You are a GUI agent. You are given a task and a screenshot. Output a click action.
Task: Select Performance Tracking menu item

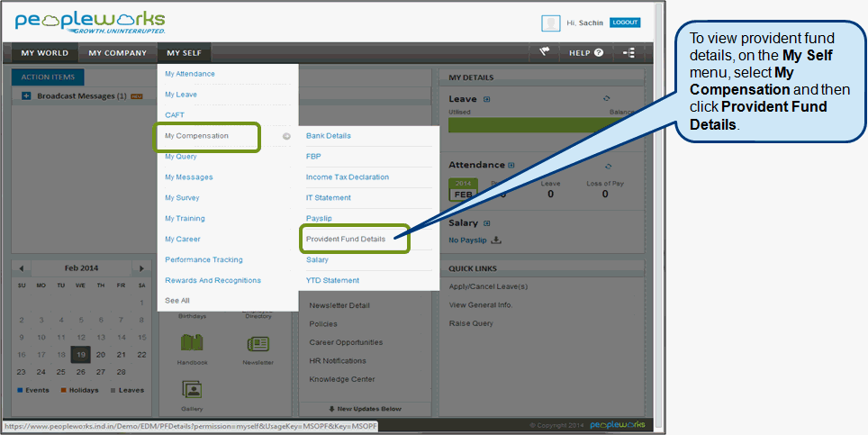pyautogui.click(x=203, y=259)
